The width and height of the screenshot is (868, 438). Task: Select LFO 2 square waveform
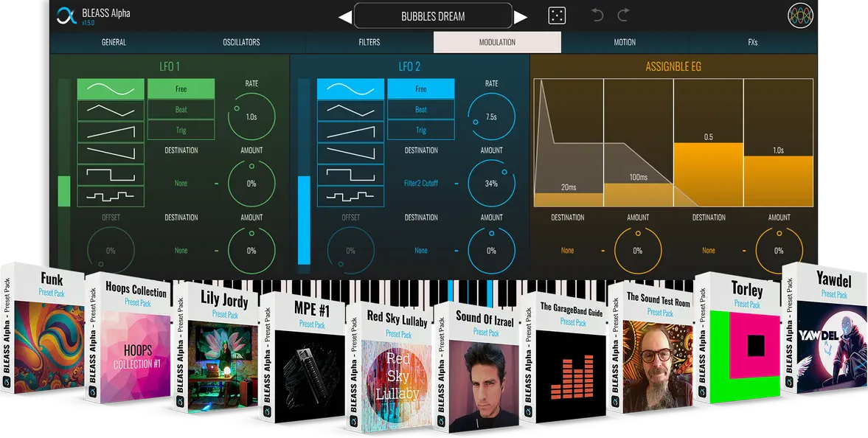pyautogui.click(x=350, y=175)
